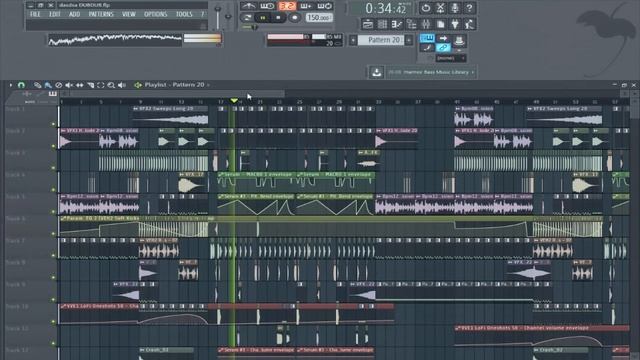640x360 pixels.
Task: Click the help question mark icon
Action: point(469,8)
